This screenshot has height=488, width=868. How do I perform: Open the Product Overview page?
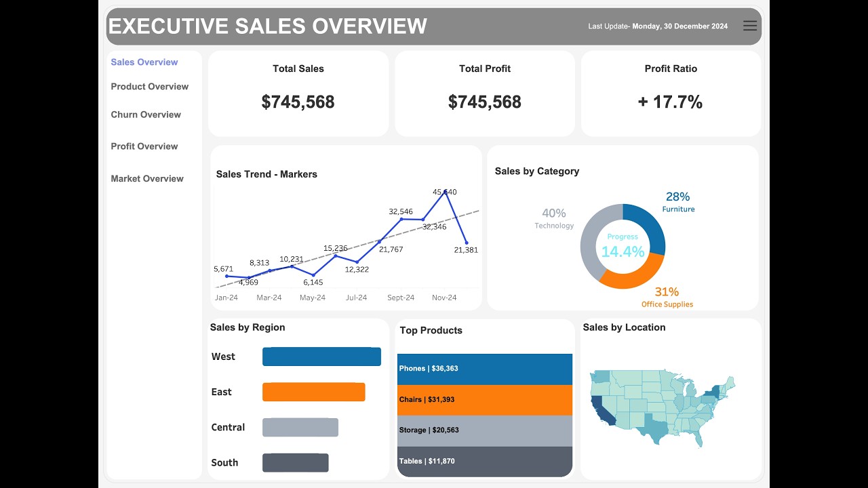pos(150,87)
